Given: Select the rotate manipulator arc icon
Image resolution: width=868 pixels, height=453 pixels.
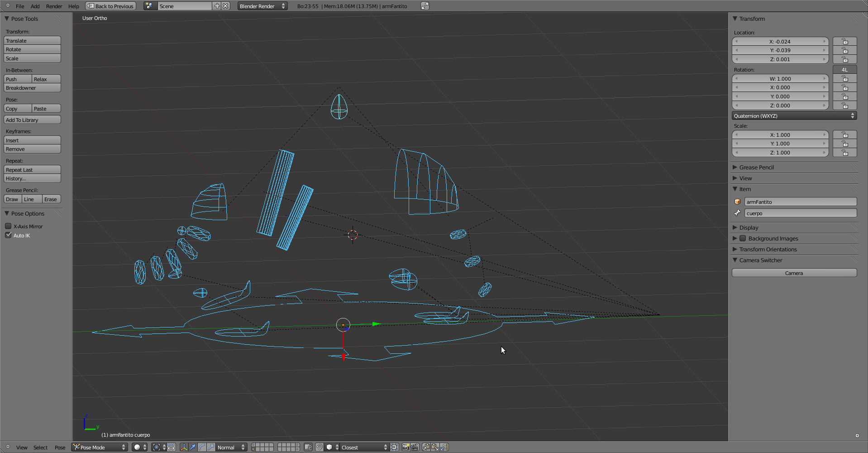Looking at the screenshot, I should [202, 447].
